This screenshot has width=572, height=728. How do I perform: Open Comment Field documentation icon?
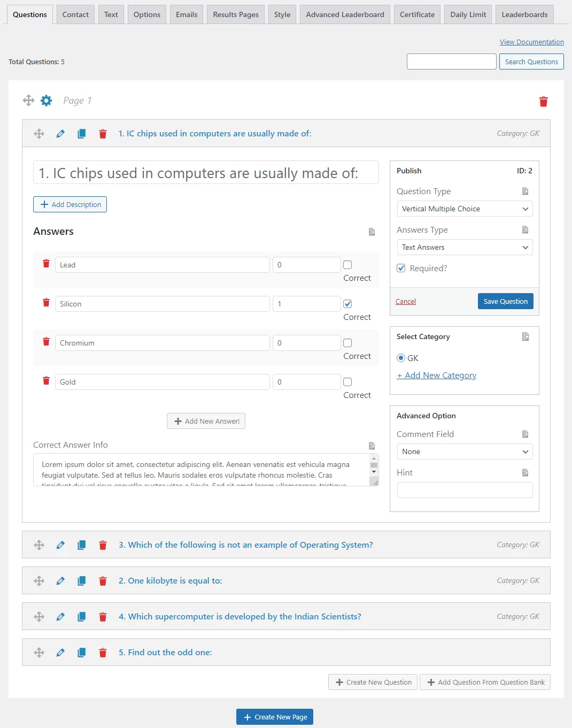[525, 434]
